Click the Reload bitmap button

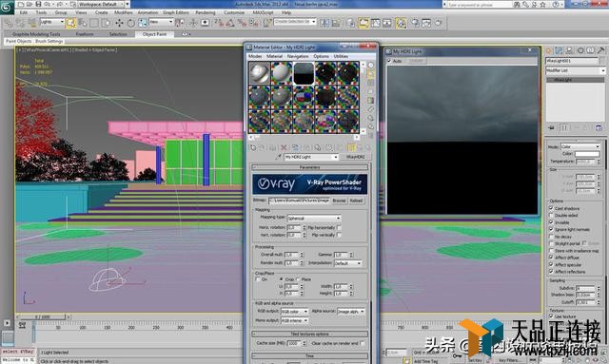(356, 201)
